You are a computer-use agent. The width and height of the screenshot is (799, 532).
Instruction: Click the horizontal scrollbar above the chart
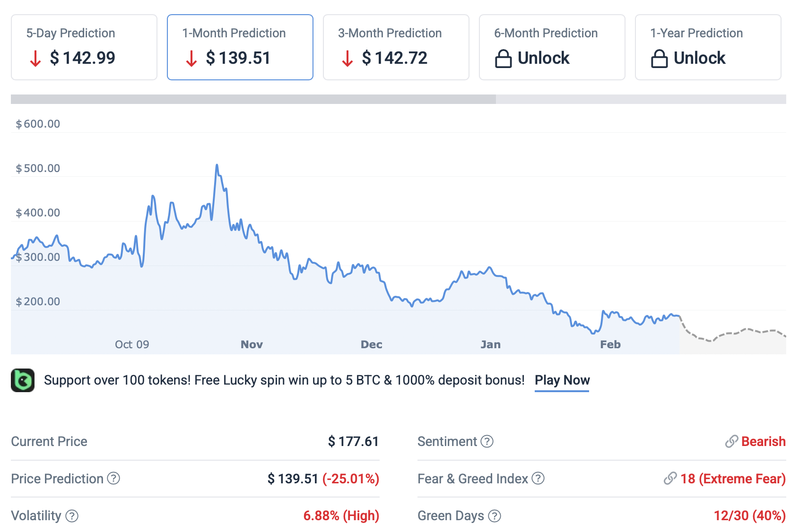[x=253, y=99]
